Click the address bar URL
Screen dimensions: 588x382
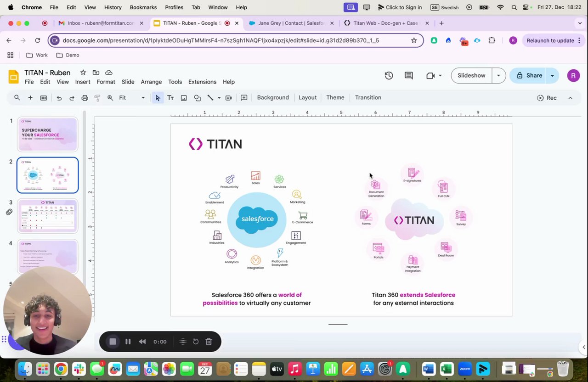[220, 40]
